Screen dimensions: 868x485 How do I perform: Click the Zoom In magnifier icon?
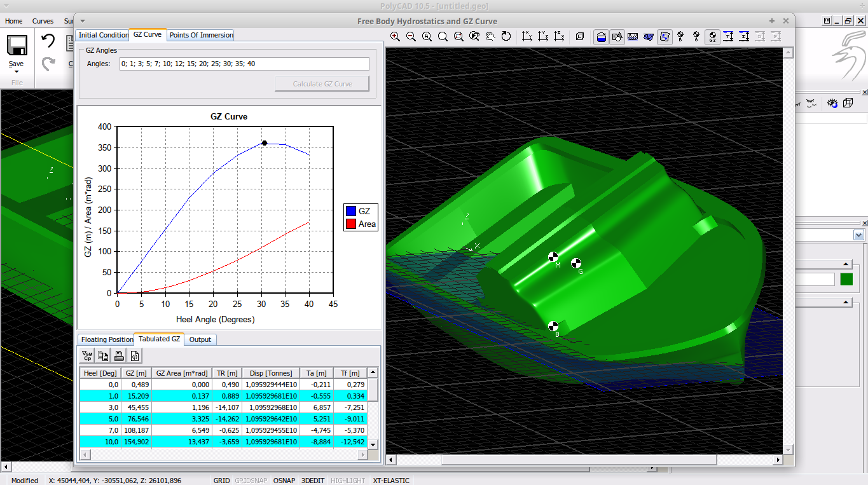tap(395, 37)
